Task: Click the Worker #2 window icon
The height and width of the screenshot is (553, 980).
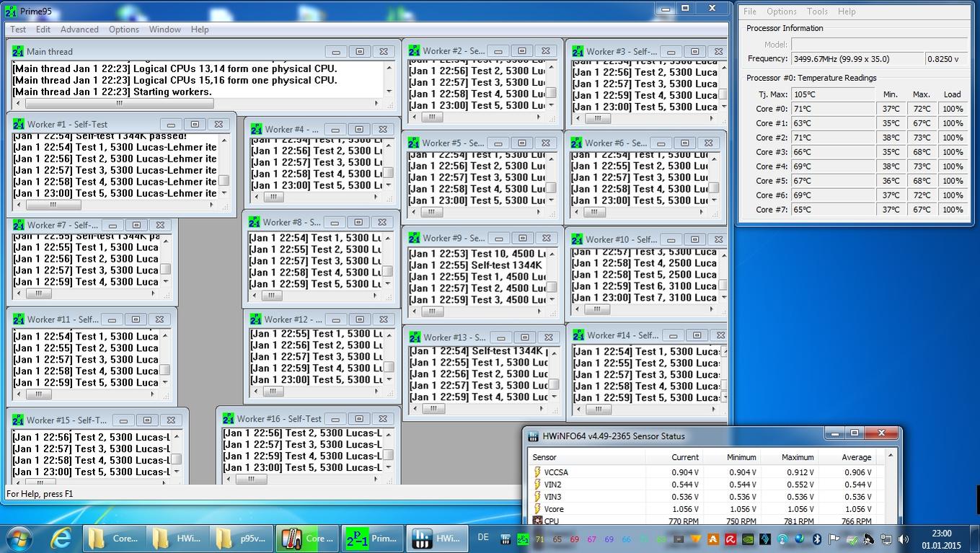Action: point(415,50)
